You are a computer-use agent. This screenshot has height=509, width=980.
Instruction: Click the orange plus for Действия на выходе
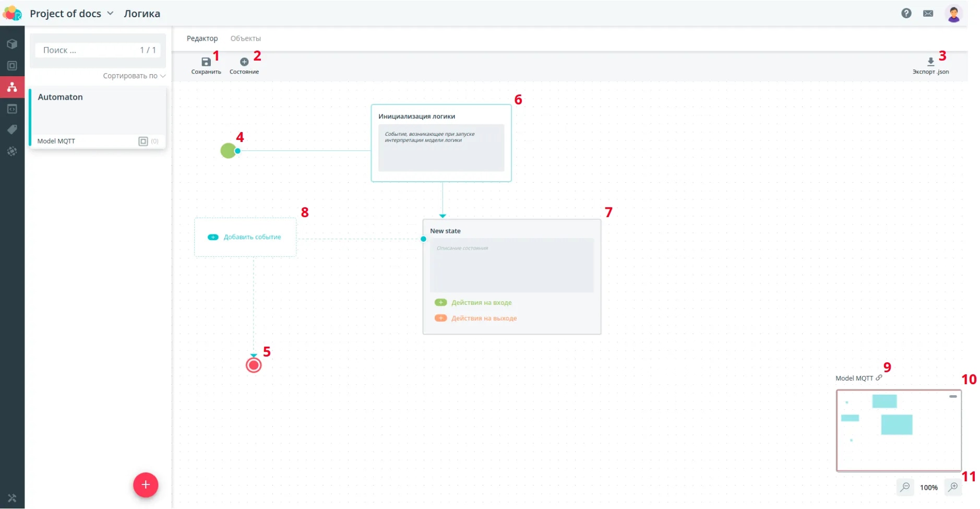click(x=441, y=318)
